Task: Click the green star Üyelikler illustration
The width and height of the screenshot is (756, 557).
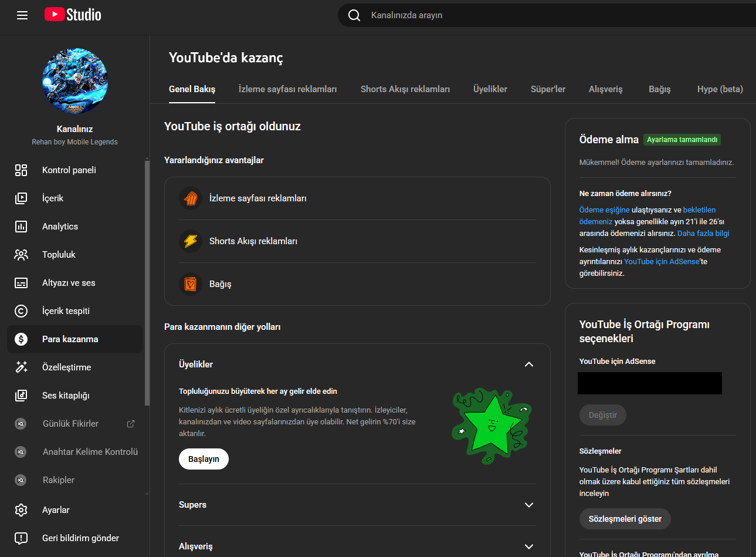Action: [x=491, y=425]
